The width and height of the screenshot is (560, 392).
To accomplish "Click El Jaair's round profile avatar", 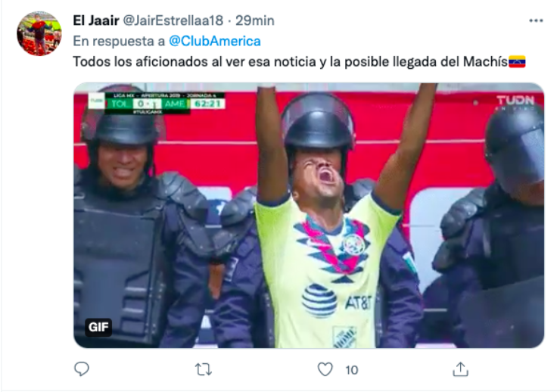I will (39, 33).
